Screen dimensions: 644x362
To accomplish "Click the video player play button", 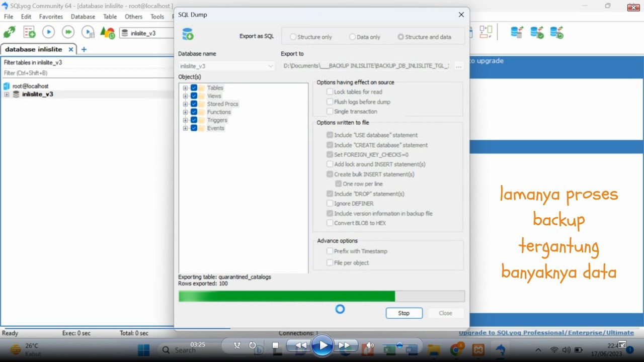I will point(322,345).
